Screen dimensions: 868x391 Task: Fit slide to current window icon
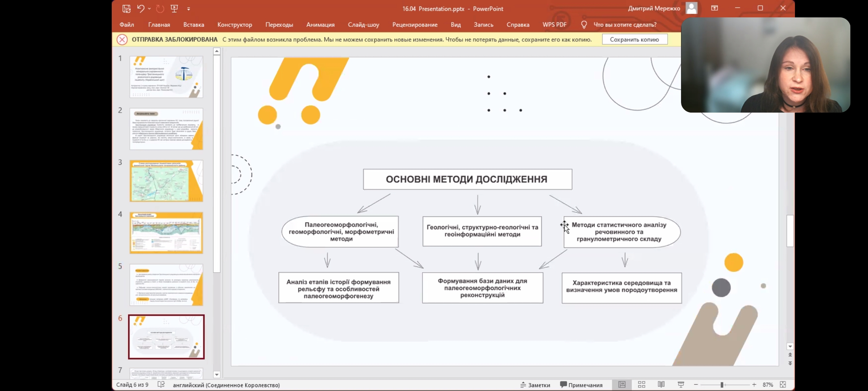[783, 384]
